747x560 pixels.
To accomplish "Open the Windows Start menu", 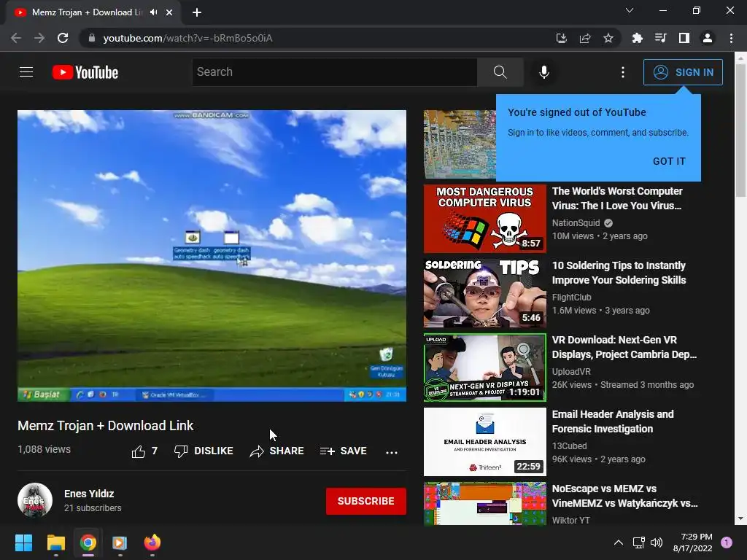I will click(x=23, y=542).
